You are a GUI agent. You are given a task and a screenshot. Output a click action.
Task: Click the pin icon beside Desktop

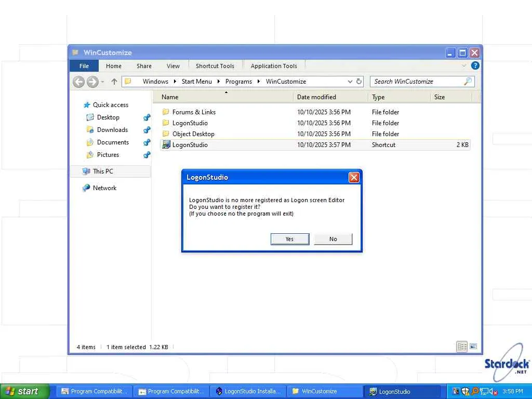147,118
